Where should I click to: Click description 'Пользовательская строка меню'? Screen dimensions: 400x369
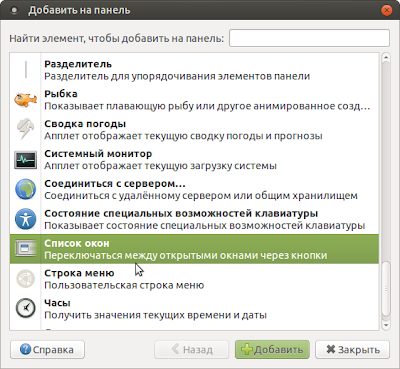click(124, 285)
